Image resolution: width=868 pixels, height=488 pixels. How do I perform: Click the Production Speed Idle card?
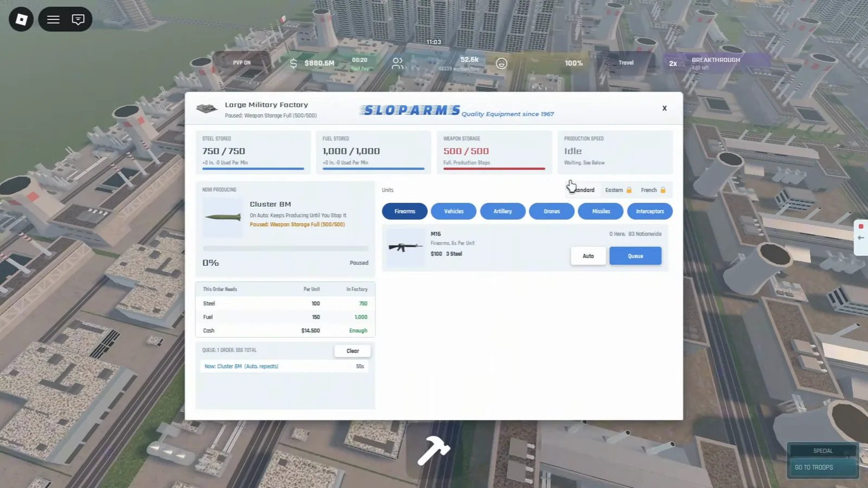(615, 152)
